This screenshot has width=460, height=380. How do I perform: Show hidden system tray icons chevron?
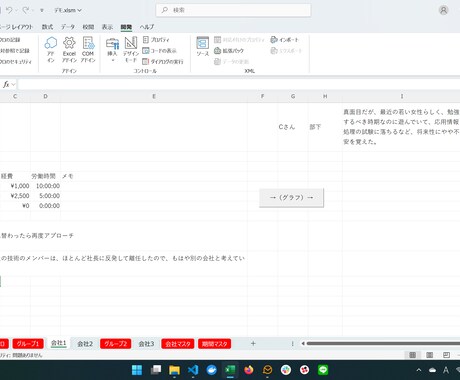pos(419,370)
